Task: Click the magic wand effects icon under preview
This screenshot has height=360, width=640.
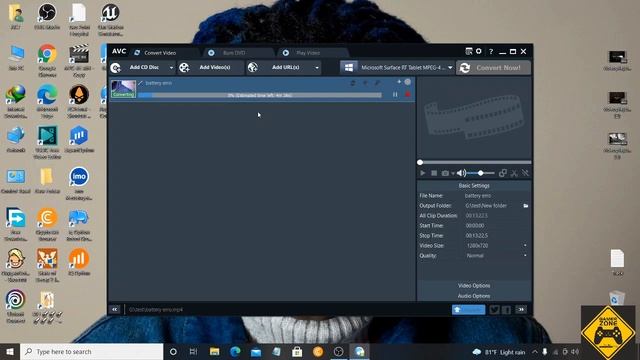Action: click(525, 173)
